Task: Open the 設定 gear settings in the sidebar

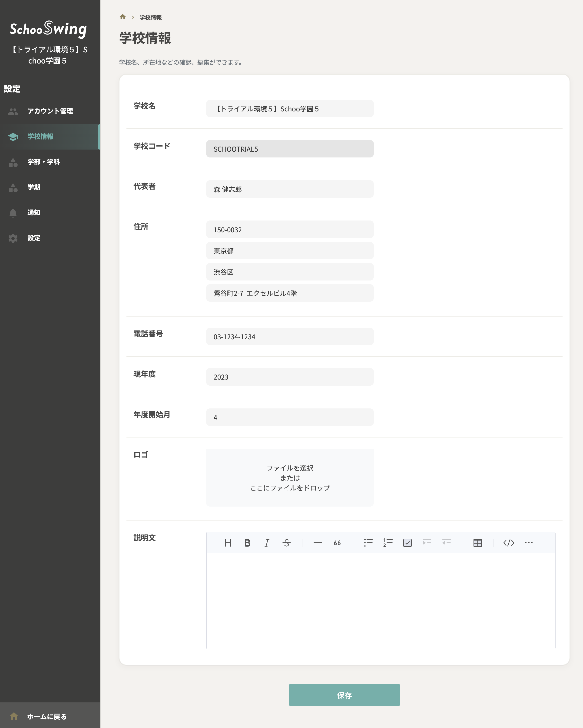Action: [34, 238]
